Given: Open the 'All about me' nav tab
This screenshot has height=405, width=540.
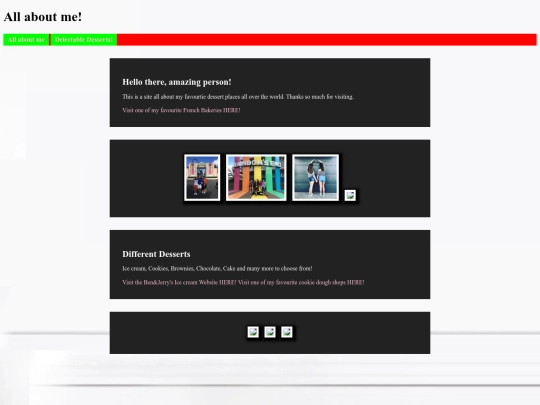Looking at the screenshot, I should coord(26,40).
